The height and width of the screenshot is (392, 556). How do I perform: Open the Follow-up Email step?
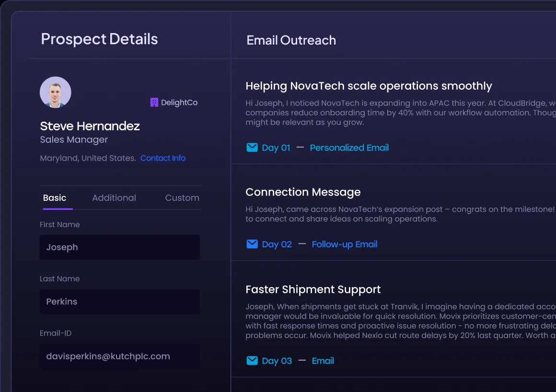(x=344, y=244)
